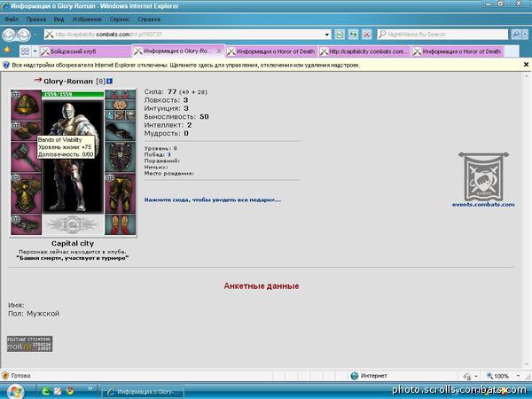The height and width of the screenshot is (399, 532).
Task: Click the add-ons disabled information bar text
Action: 185,65
